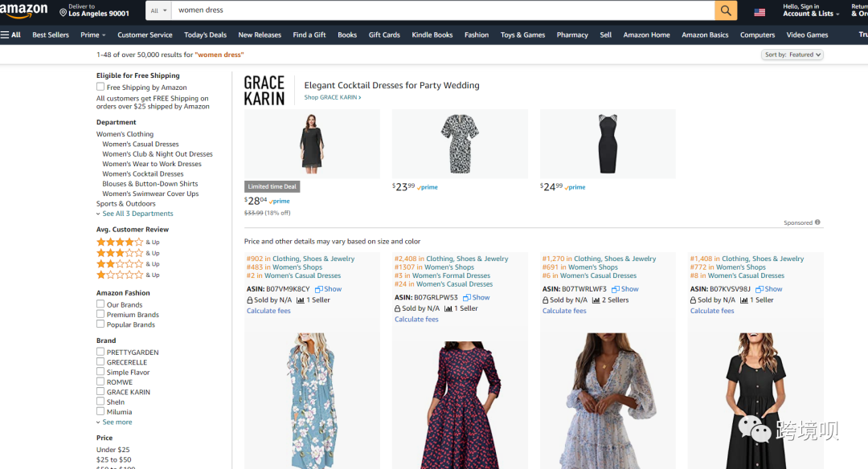868x469 pixels.
Task: Click #2 in Women's Casual Dresses rank
Action: [x=293, y=275]
